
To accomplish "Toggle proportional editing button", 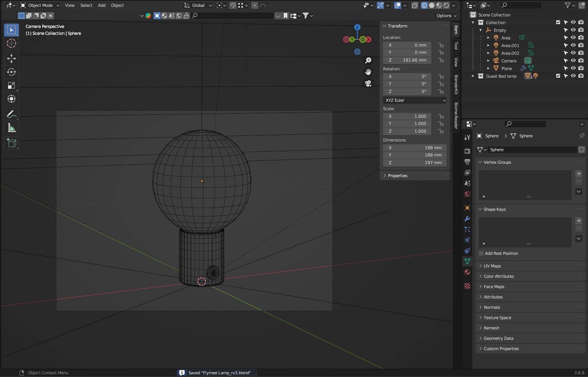I will pyautogui.click(x=255, y=5).
